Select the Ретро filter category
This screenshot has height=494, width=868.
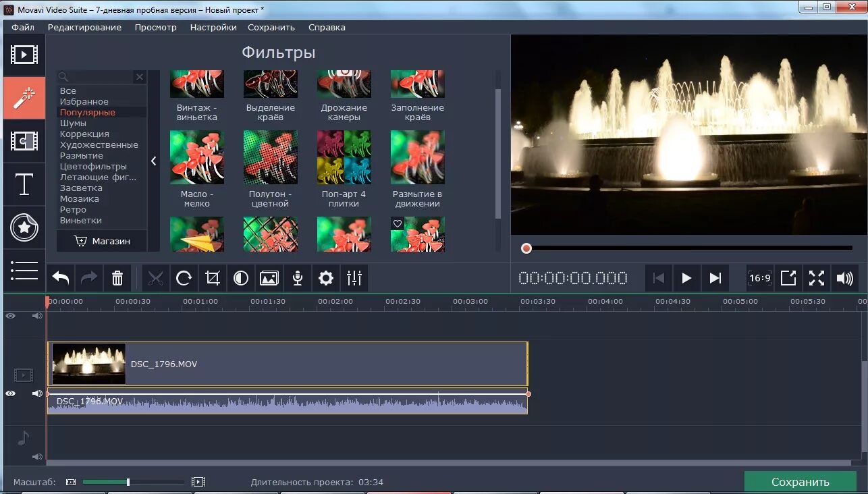point(73,209)
